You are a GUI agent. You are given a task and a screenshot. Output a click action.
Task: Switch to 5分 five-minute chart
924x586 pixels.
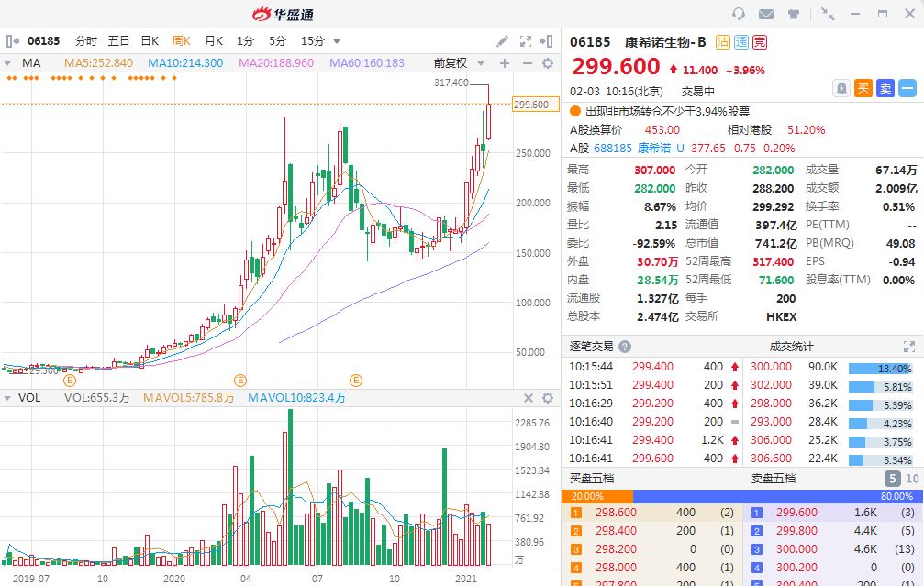tap(277, 41)
